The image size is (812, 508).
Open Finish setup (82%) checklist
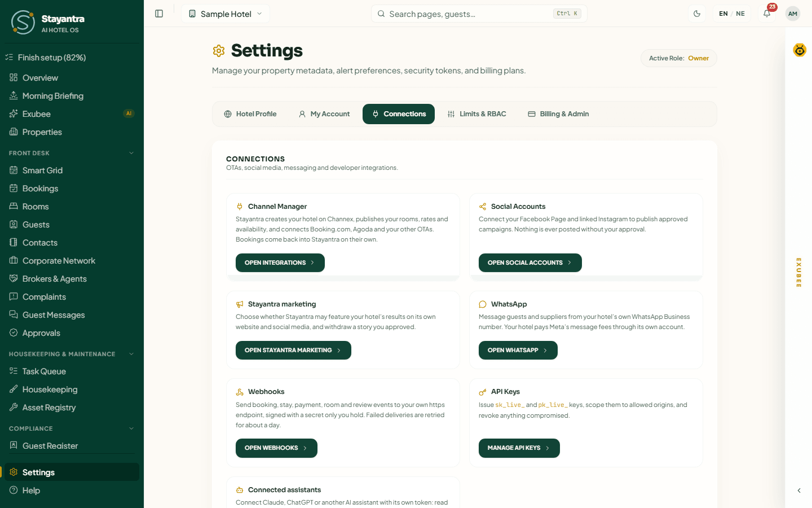click(x=72, y=58)
